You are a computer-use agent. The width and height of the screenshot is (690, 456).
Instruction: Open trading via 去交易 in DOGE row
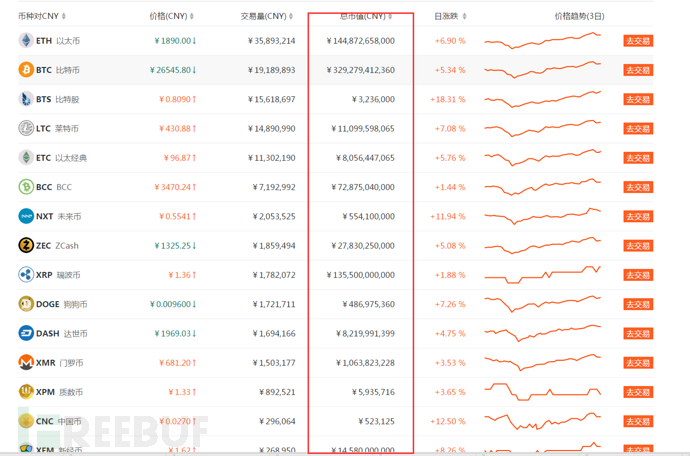(638, 304)
